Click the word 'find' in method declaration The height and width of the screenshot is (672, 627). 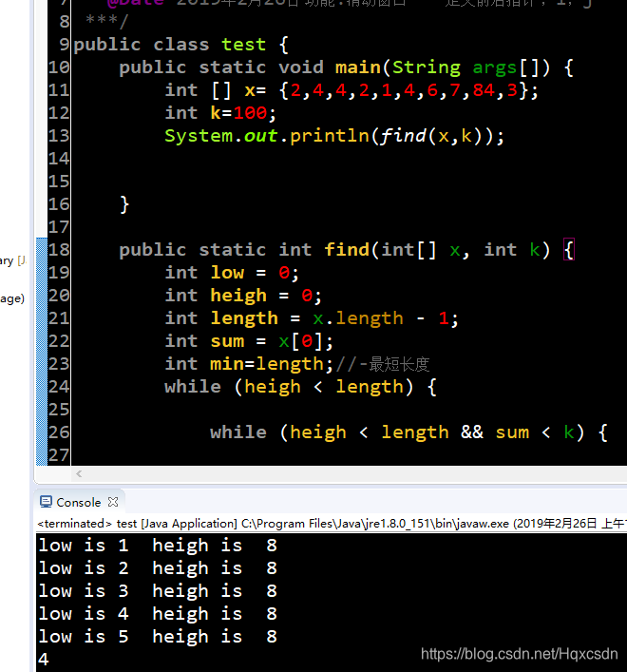[347, 249]
